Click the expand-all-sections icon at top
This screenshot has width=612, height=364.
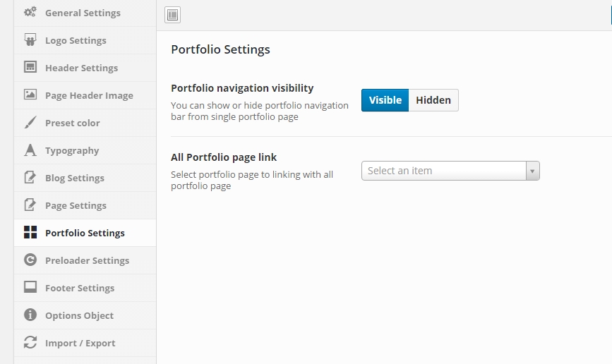coord(172,15)
